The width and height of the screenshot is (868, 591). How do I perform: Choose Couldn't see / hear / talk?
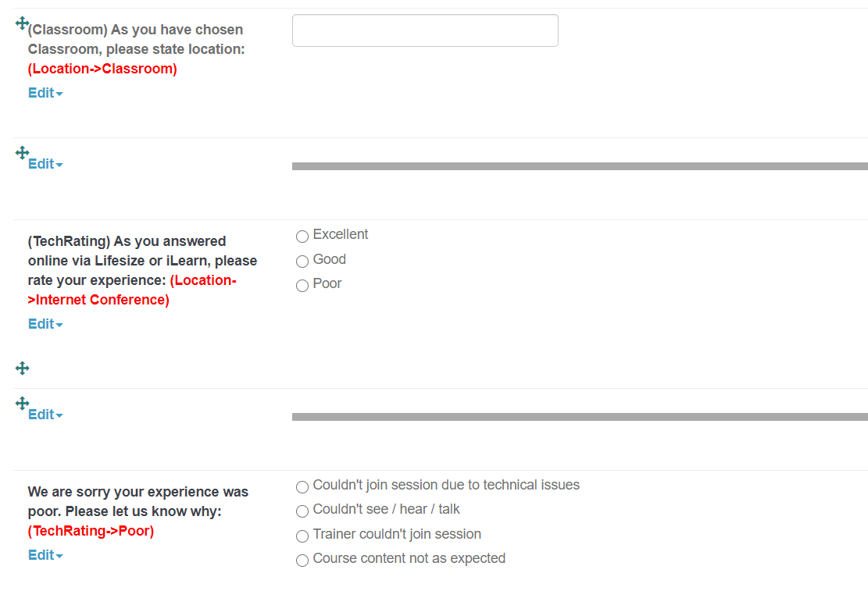302,511
